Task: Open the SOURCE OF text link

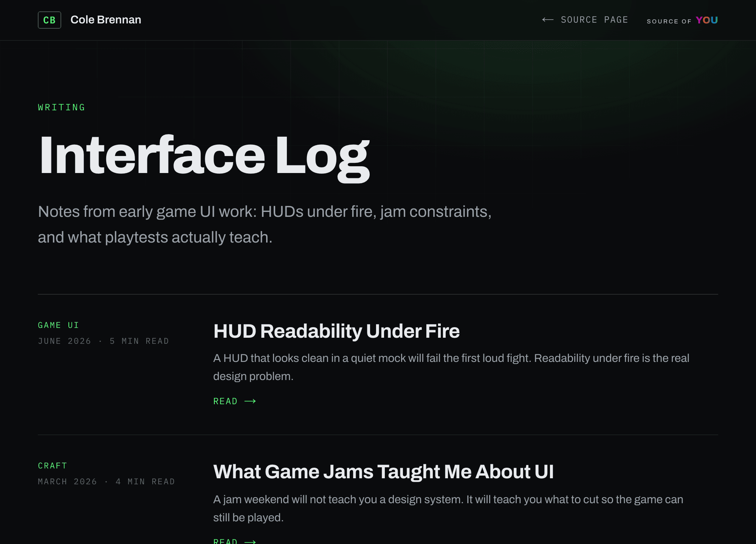Action: (669, 21)
